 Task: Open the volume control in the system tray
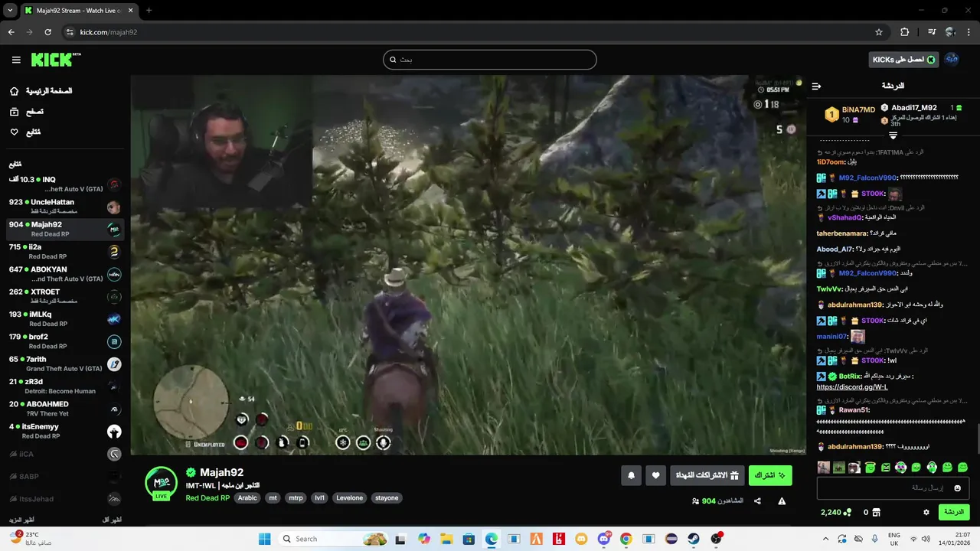927,539
